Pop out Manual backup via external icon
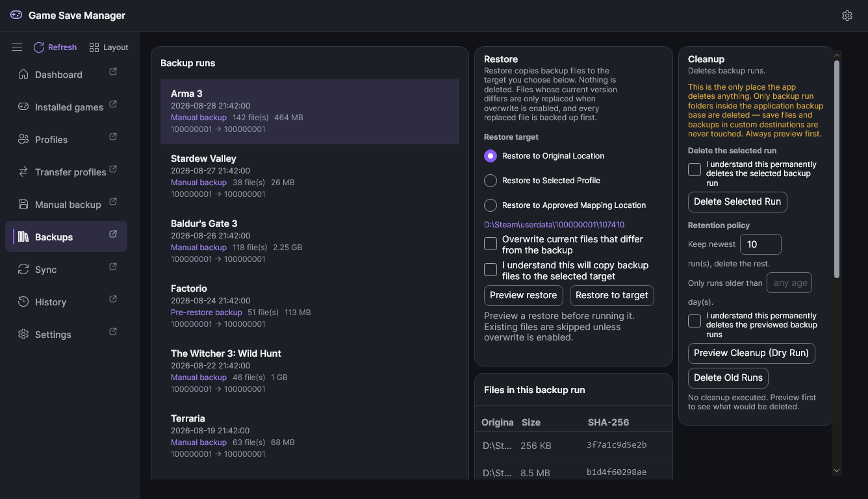The image size is (868, 499). 113,201
